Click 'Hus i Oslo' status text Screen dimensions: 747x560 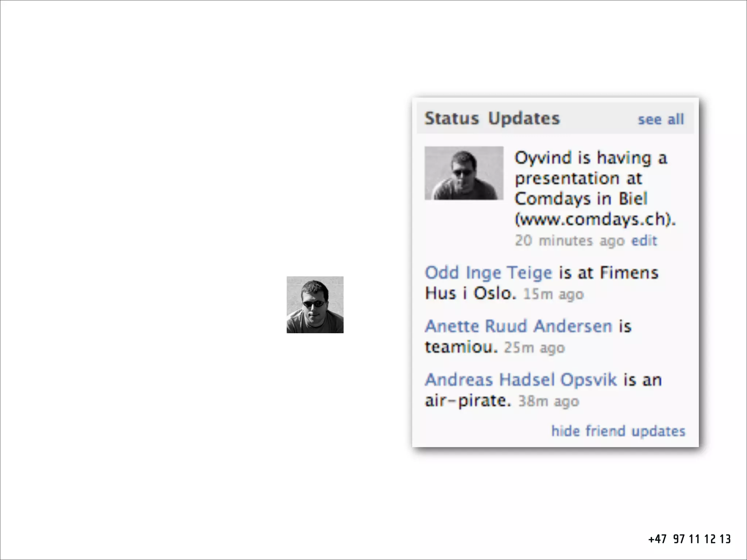[470, 293]
